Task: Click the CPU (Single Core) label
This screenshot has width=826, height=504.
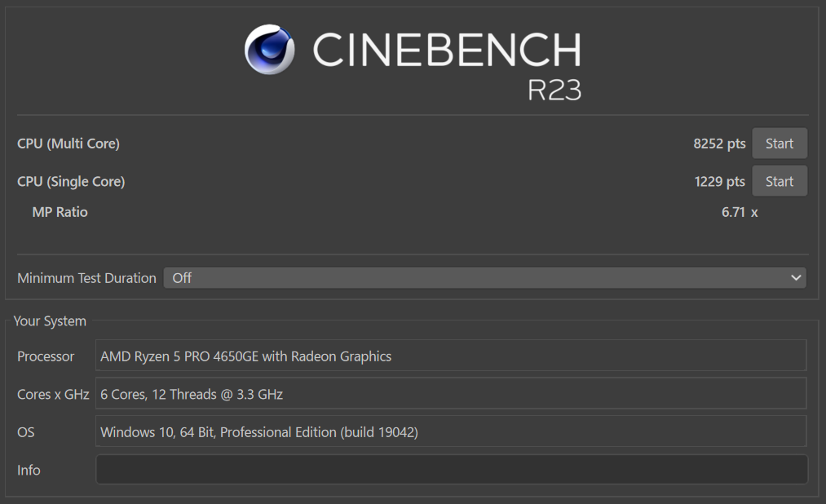Action: (x=71, y=181)
